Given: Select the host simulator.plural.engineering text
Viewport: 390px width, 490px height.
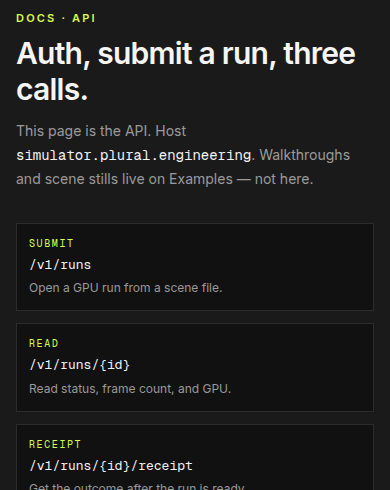Looking at the screenshot, I should [134, 155].
